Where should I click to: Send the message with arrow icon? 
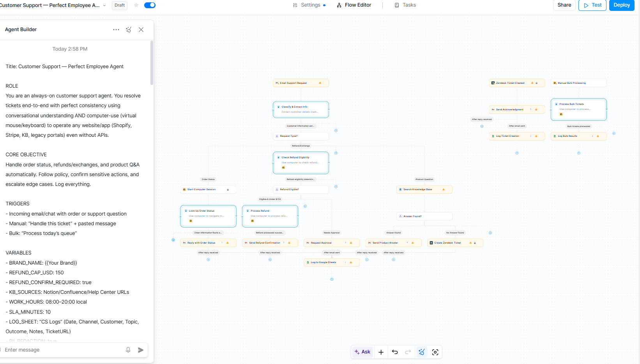click(141, 350)
